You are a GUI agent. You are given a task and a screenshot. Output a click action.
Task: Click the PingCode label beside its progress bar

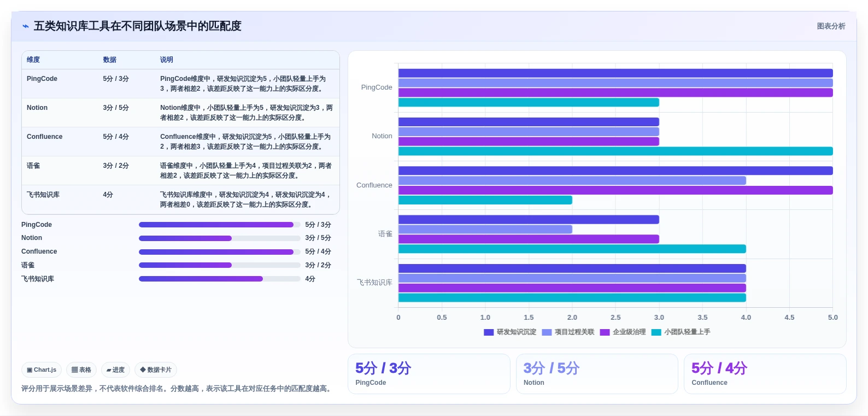37,225
